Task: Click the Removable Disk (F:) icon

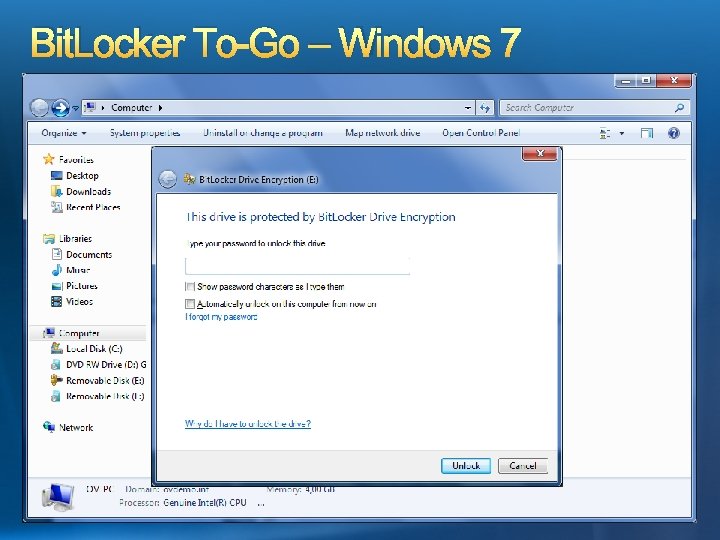Action: pyautogui.click(x=56, y=396)
